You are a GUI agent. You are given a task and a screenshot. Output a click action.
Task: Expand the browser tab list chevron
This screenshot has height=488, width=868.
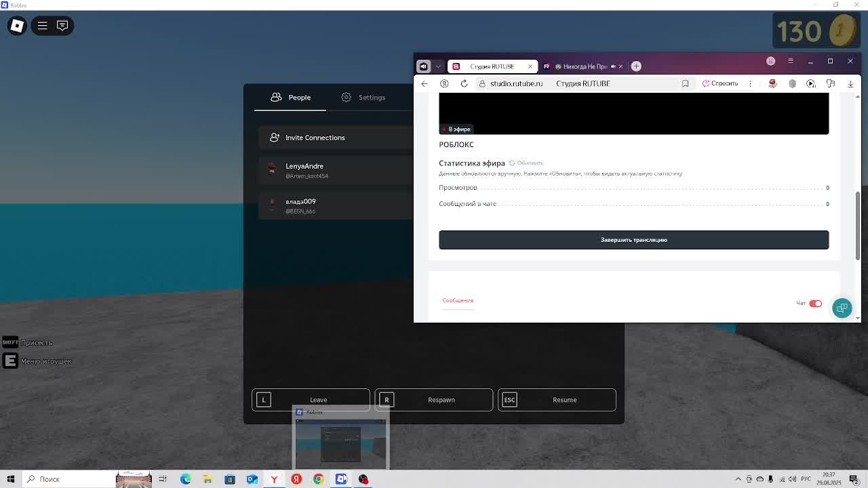[438, 66]
